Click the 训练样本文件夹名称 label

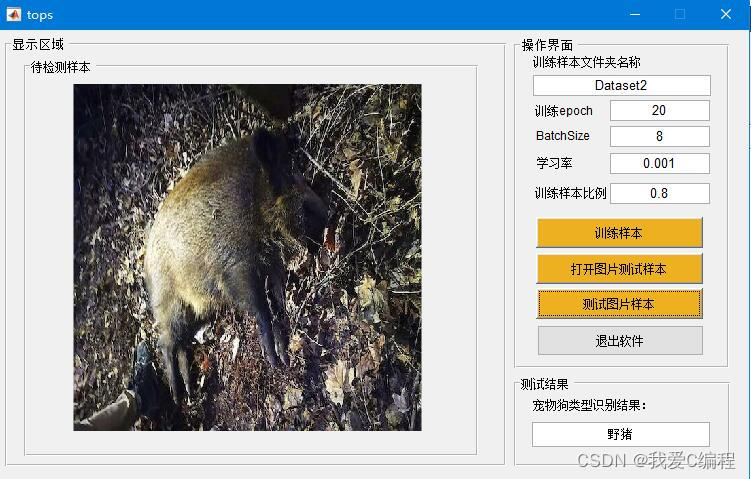587,62
